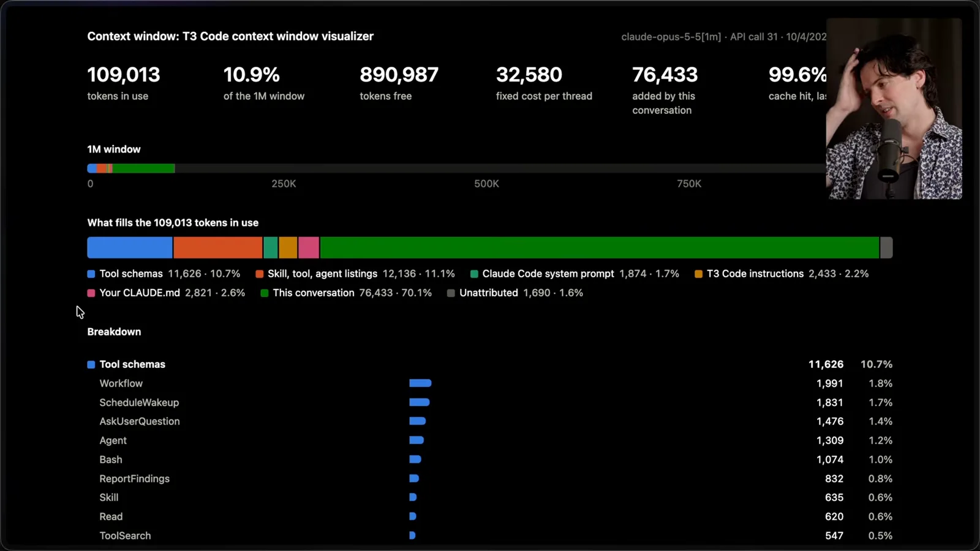Click the 1M window progress bar

tap(456, 168)
